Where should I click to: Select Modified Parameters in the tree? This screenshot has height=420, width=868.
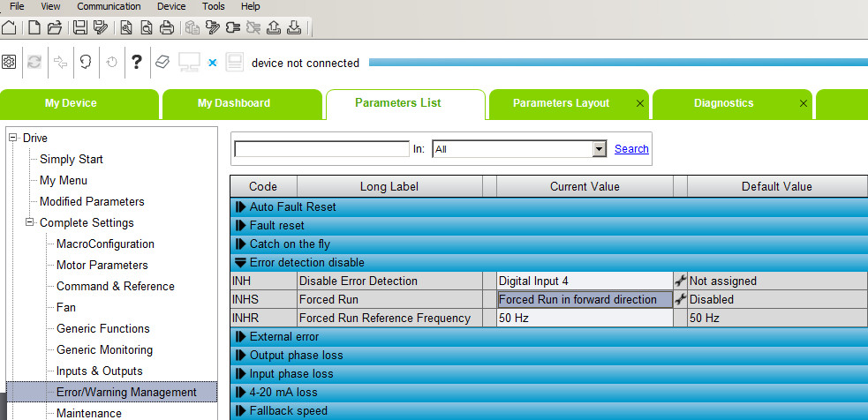click(92, 201)
